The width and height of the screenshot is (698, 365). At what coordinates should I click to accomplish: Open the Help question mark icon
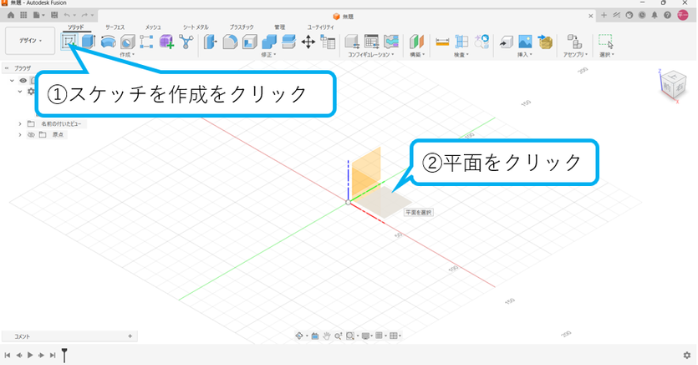(667, 15)
